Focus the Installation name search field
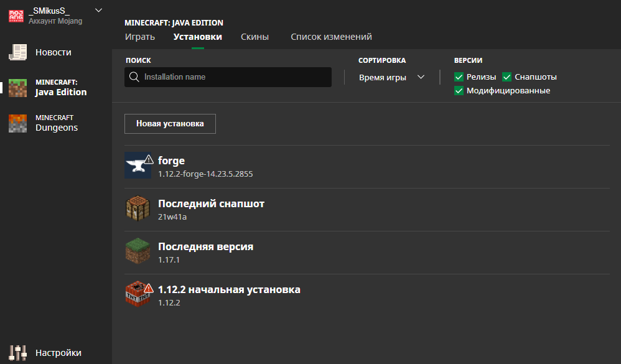This screenshot has width=621, height=364. [x=228, y=77]
